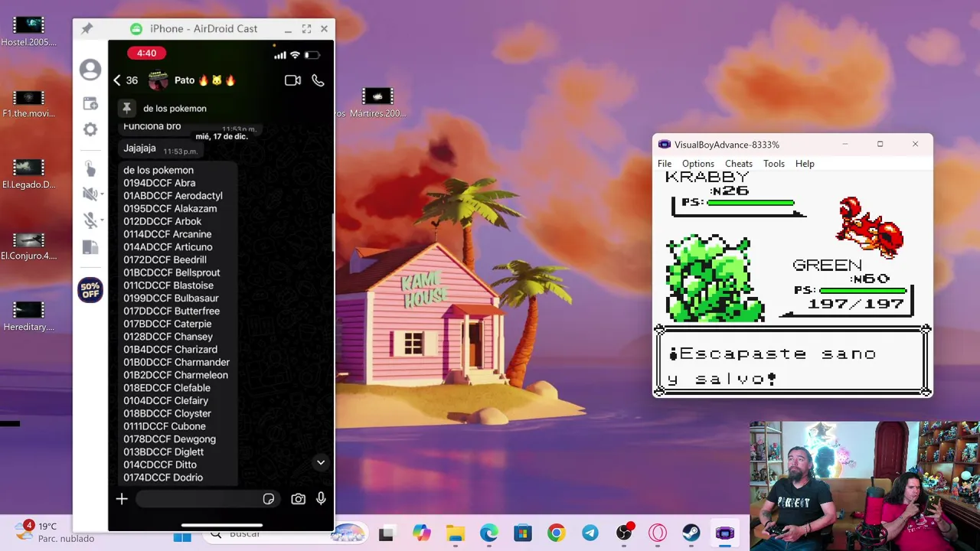This screenshot has width=980, height=551.
Task: Click the game dialog text box
Action: pos(792,360)
